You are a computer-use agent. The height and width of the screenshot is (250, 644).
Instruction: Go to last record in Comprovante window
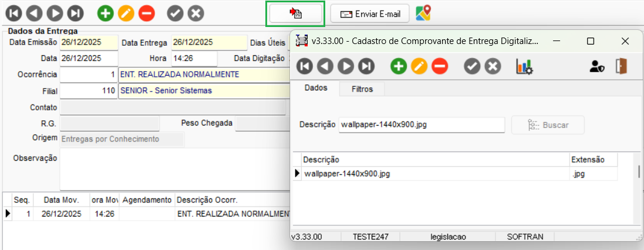coord(366,66)
